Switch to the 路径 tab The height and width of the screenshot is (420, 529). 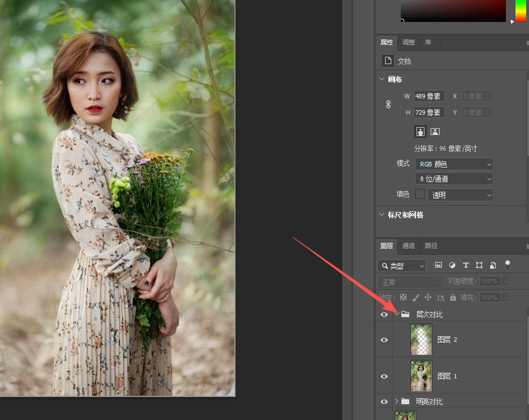pos(431,246)
